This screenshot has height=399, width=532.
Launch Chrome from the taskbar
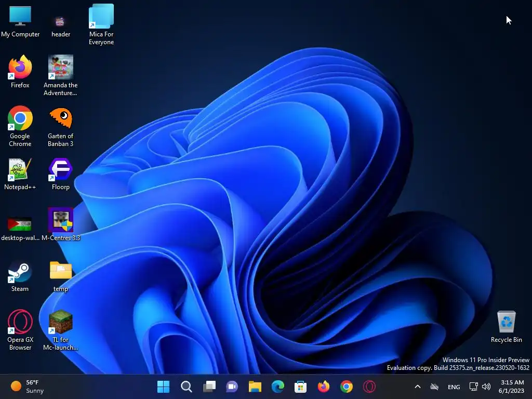point(347,387)
